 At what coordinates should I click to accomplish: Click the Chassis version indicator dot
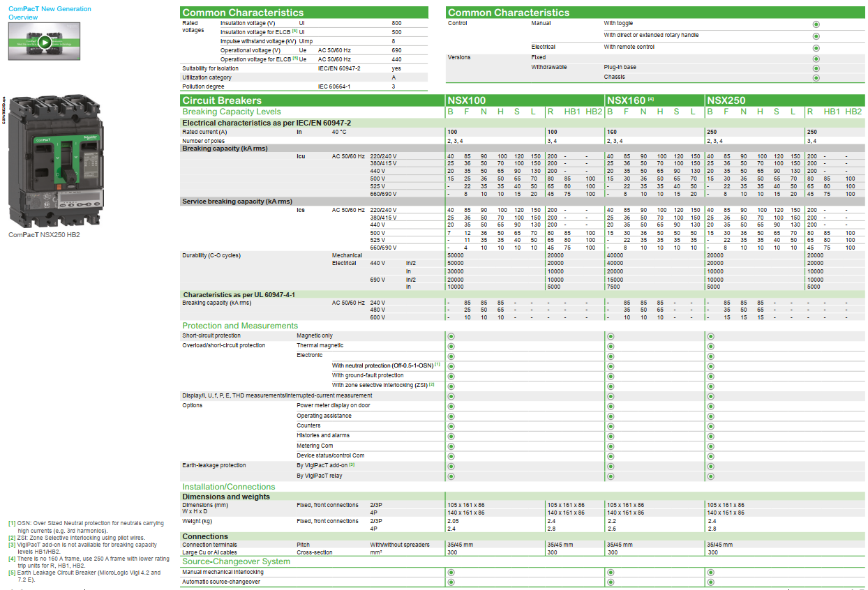pos(816,77)
